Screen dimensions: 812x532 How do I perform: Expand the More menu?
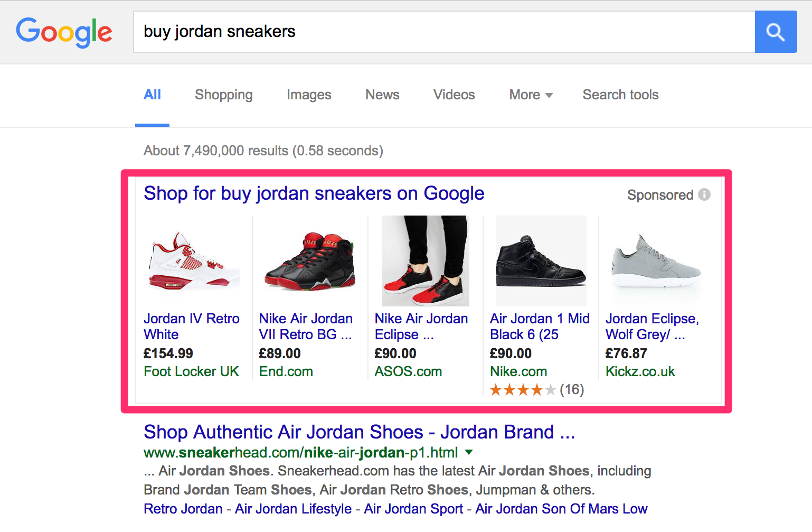click(530, 95)
